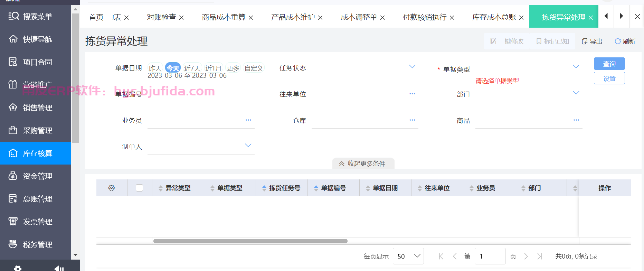Switch to the 首页 tab

click(96, 17)
